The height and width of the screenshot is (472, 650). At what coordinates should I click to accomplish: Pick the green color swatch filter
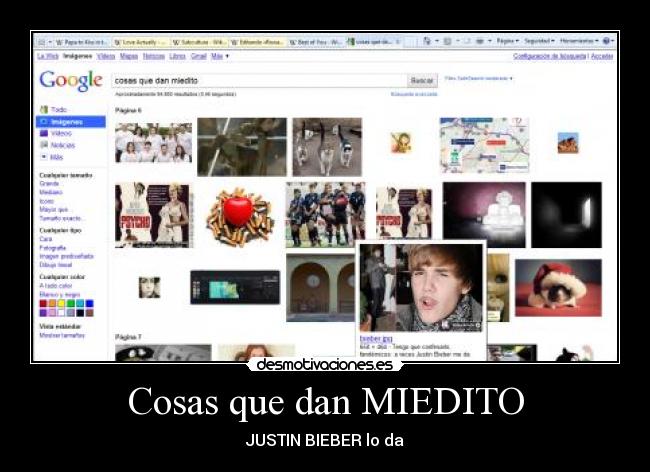click(x=71, y=303)
